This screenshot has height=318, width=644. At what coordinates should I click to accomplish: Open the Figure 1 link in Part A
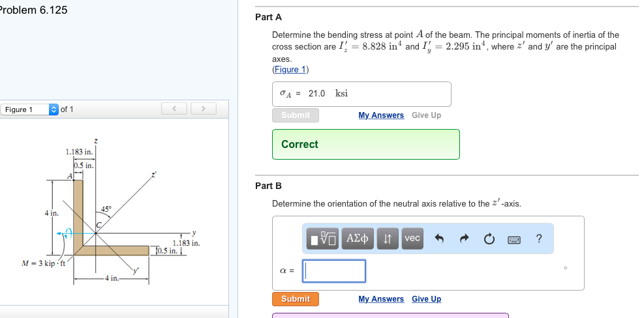[x=290, y=69]
